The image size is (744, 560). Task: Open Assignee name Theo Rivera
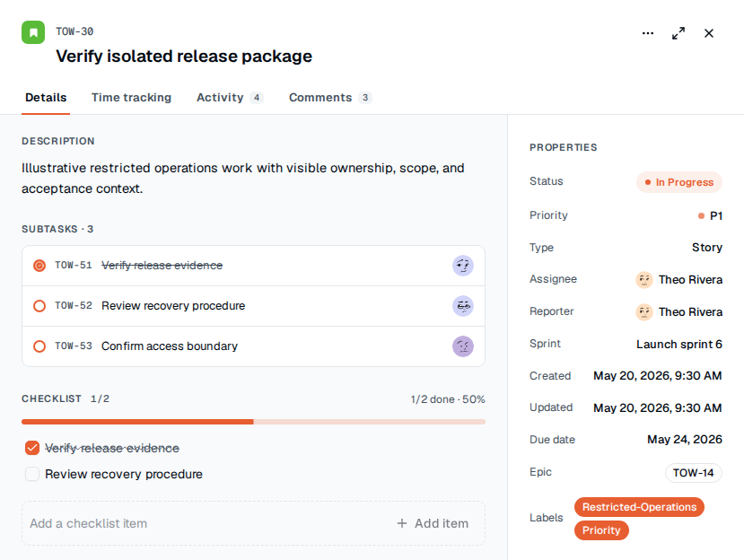[x=690, y=279]
